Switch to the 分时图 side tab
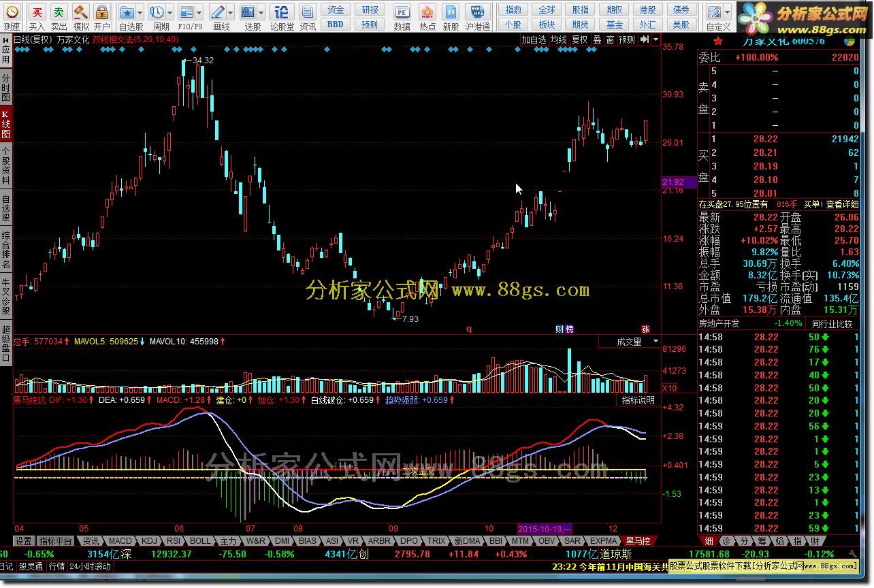The height and width of the screenshot is (588, 874). coord(6,88)
